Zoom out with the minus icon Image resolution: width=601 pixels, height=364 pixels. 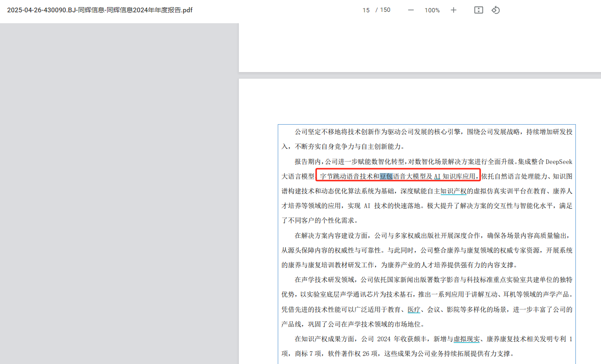(x=411, y=10)
